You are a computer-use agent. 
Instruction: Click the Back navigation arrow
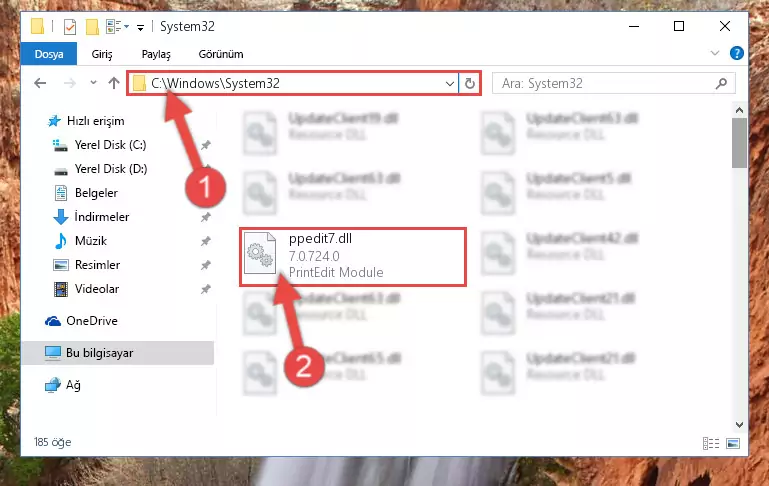[40, 83]
